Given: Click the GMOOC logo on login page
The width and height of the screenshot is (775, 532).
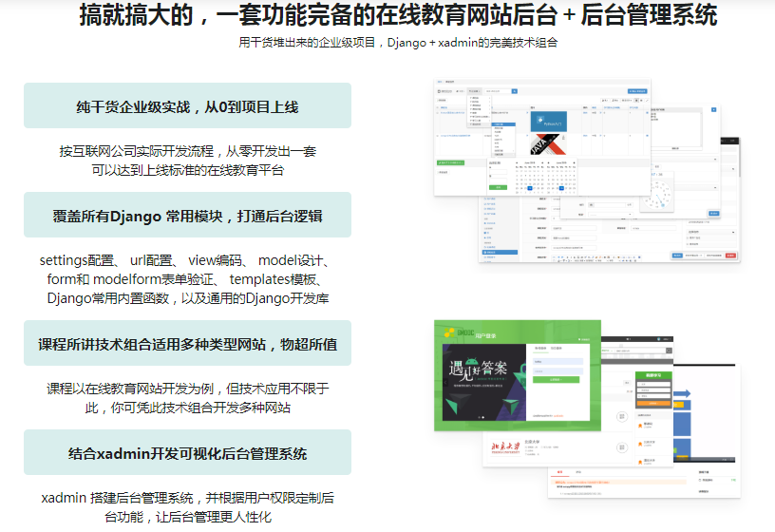Looking at the screenshot, I should tap(459, 332).
